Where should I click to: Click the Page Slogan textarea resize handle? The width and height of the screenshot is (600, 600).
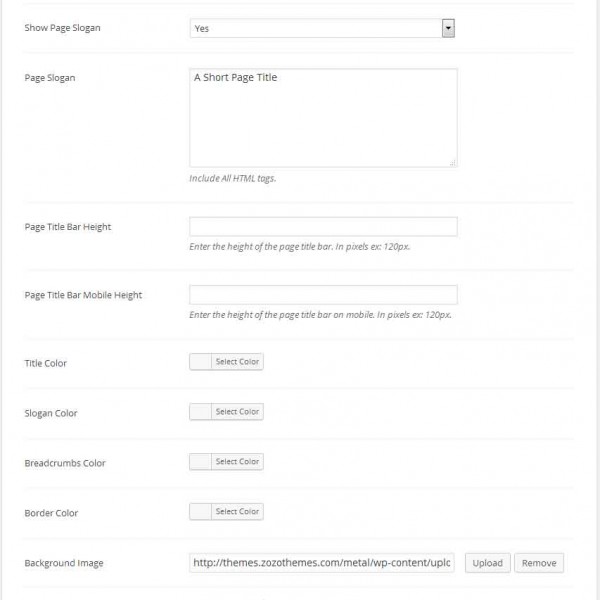pos(452,162)
